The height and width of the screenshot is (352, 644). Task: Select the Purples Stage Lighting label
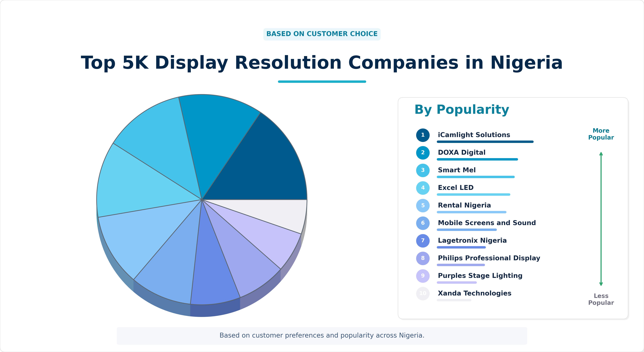[480, 275]
